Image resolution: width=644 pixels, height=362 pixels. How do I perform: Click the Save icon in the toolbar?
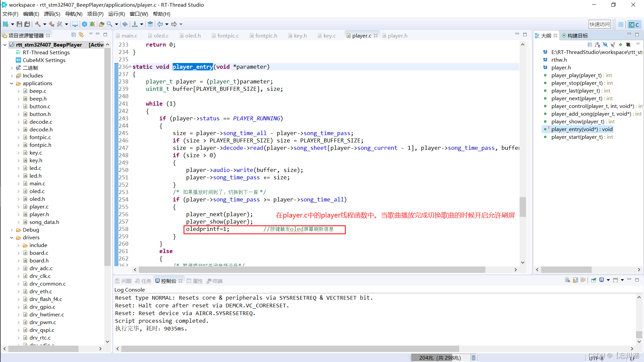19,24
